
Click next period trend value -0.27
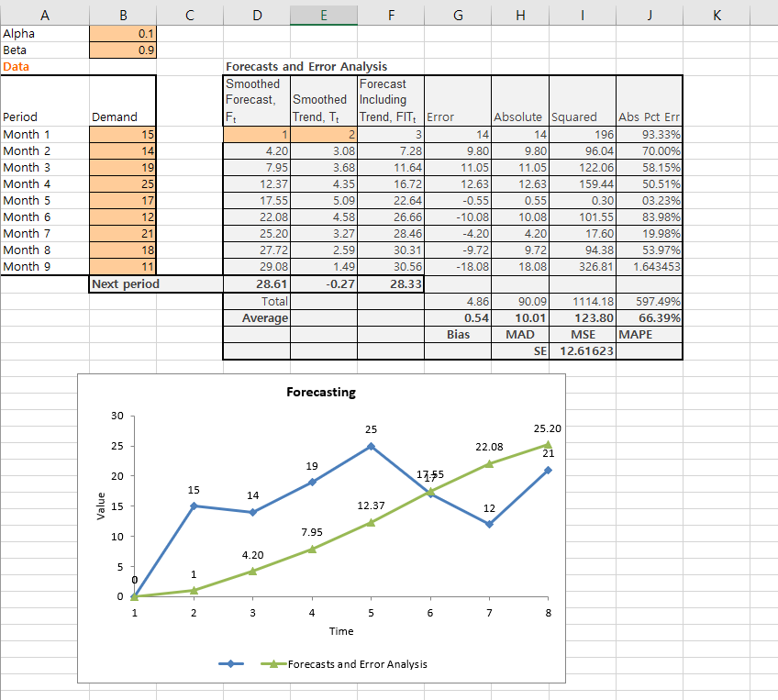(x=324, y=283)
